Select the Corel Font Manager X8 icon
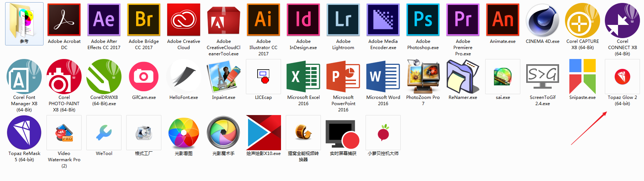Screen dimensions: 644x181 24,77
